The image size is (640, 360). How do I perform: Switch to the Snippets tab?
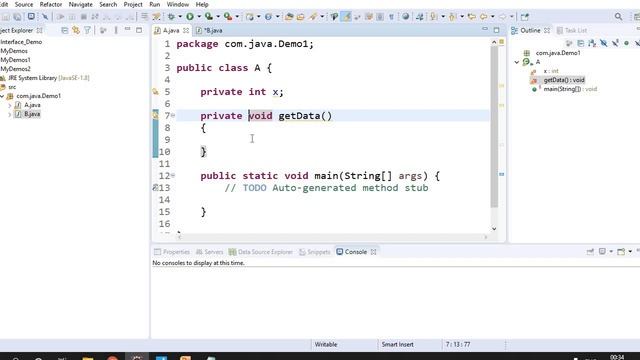pyautogui.click(x=315, y=252)
